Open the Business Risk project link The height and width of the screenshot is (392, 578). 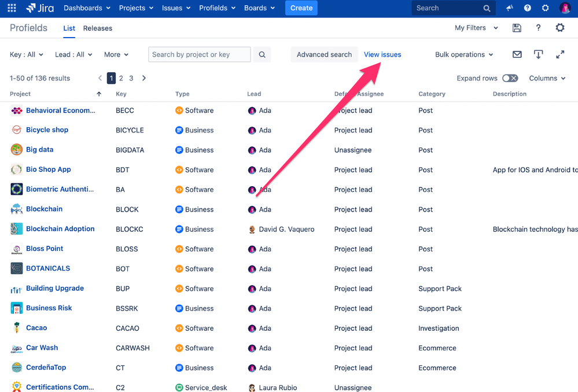(49, 308)
